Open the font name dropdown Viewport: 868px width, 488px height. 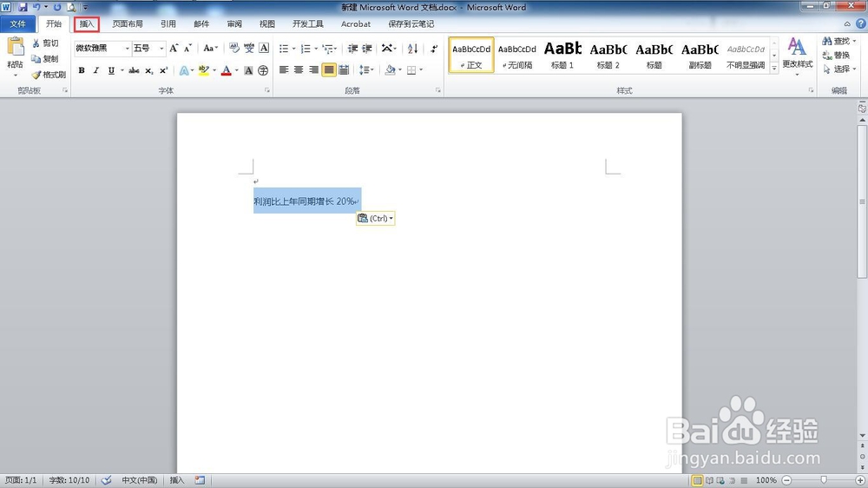tap(128, 48)
